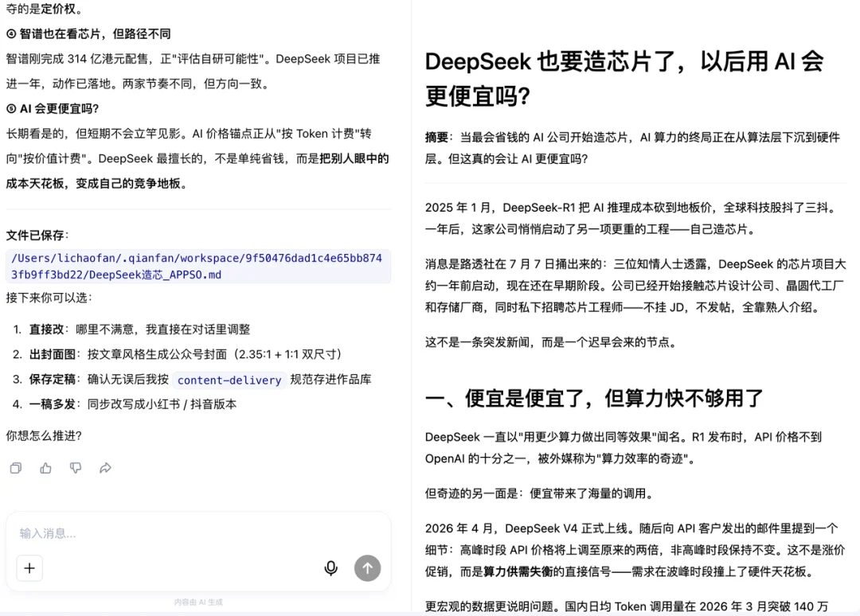Click the 摘要 label in the article
This screenshot has width=860, height=616.
click(x=436, y=138)
